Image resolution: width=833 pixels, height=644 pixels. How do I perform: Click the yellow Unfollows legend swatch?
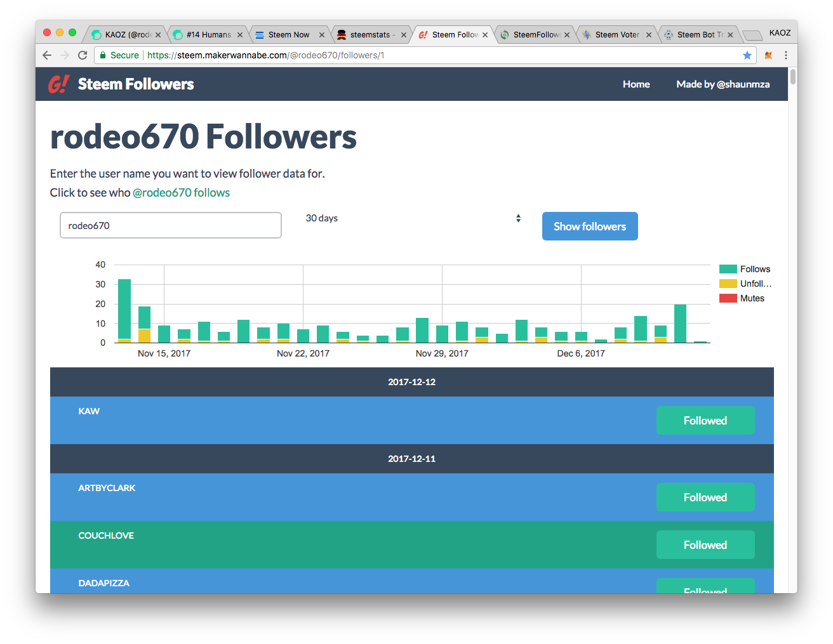pos(728,284)
